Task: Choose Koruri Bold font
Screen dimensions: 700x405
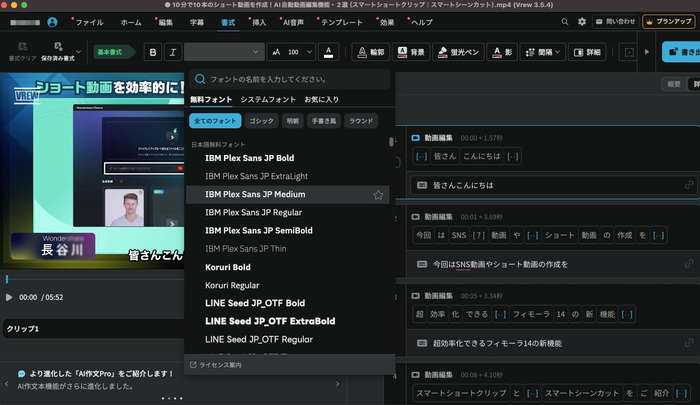Action: tap(288, 267)
